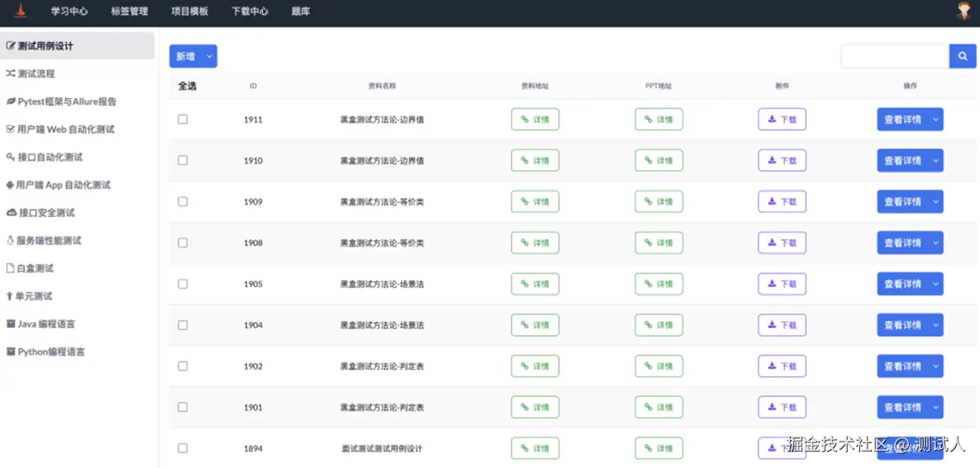The width and height of the screenshot is (980, 468).
Task: Open 资料地址 详情 for row 1905
Action: tap(535, 284)
